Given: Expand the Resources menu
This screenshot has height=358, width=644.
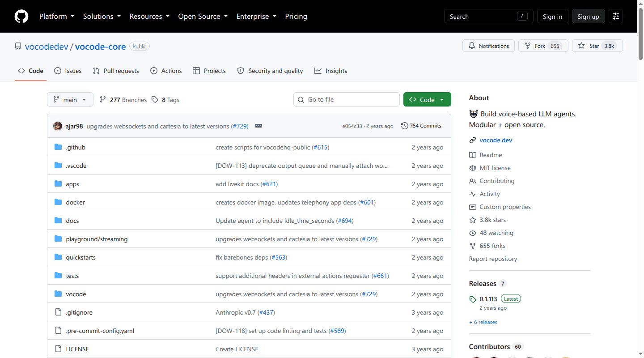Looking at the screenshot, I should click(x=149, y=16).
